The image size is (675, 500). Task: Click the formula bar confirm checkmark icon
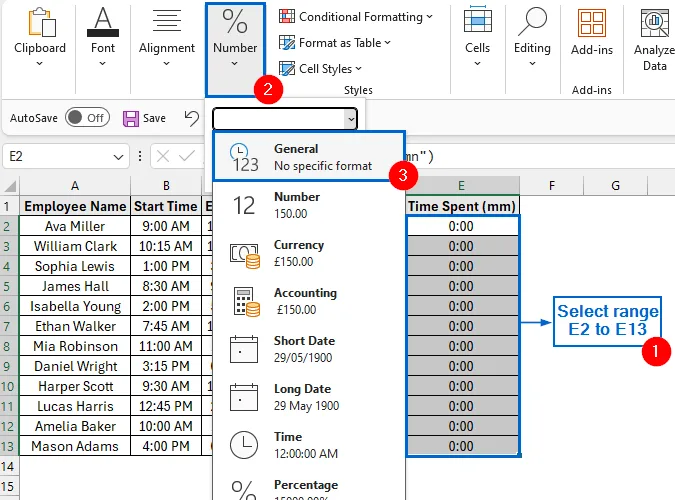coord(187,156)
